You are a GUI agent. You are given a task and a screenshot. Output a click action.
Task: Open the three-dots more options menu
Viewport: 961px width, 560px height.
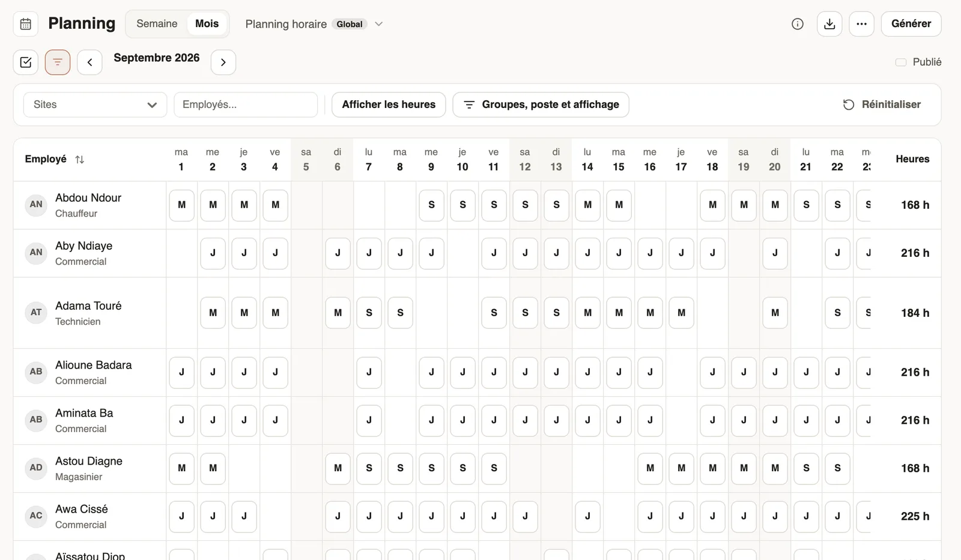point(861,24)
